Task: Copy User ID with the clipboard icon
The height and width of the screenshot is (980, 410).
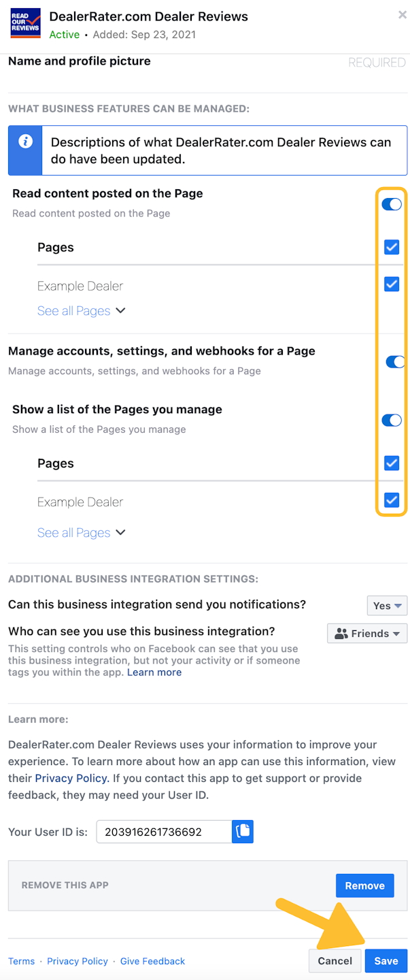Action: point(243,831)
